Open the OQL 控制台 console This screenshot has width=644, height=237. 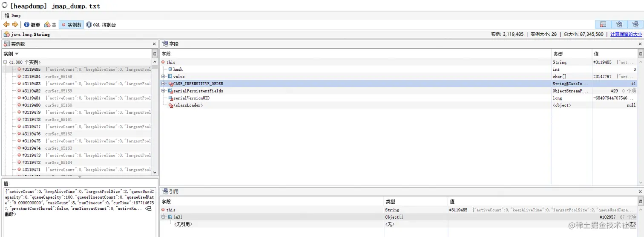(101, 25)
